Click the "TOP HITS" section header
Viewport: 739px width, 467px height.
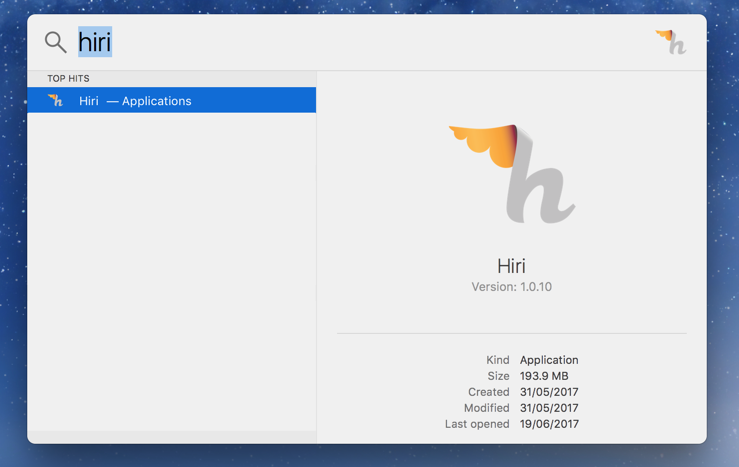(x=68, y=78)
